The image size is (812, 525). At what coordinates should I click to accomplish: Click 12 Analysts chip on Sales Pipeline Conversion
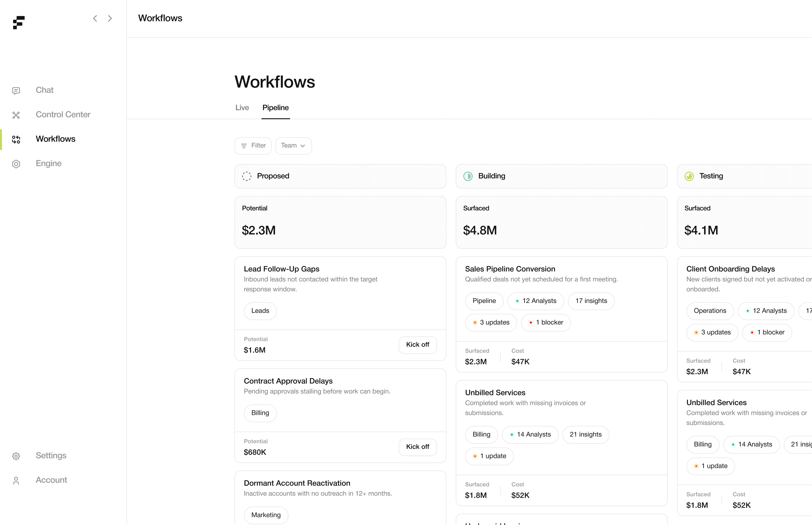[x=536, y=301]
